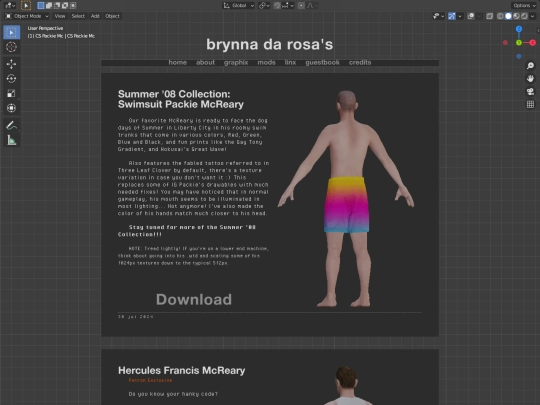
Task: Set selection mode to Invert
Action: pos(64,6)
